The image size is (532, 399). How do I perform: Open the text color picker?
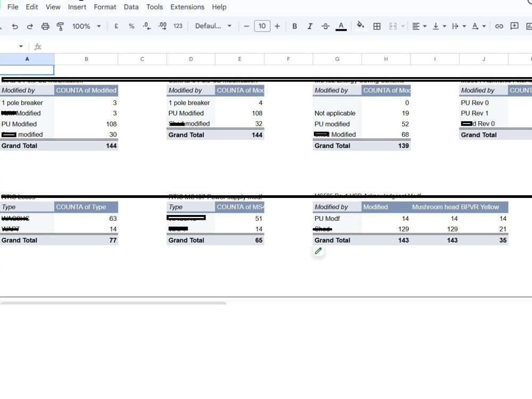pos(341,26)
